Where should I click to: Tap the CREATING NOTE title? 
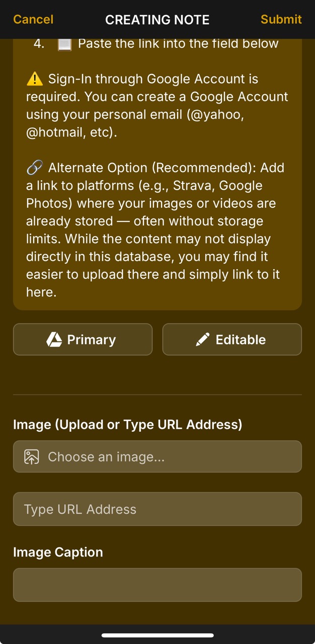[x=157, y=20]
